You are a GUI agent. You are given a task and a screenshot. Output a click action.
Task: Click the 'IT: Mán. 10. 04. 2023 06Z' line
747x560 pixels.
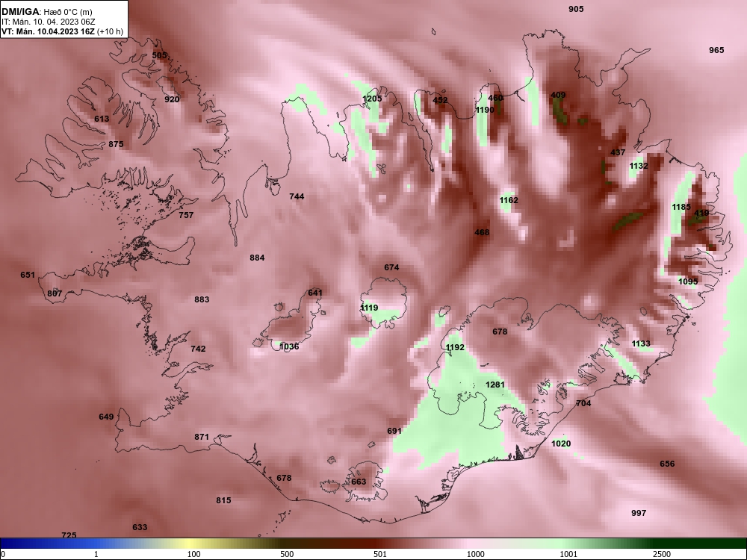point(48,22)
